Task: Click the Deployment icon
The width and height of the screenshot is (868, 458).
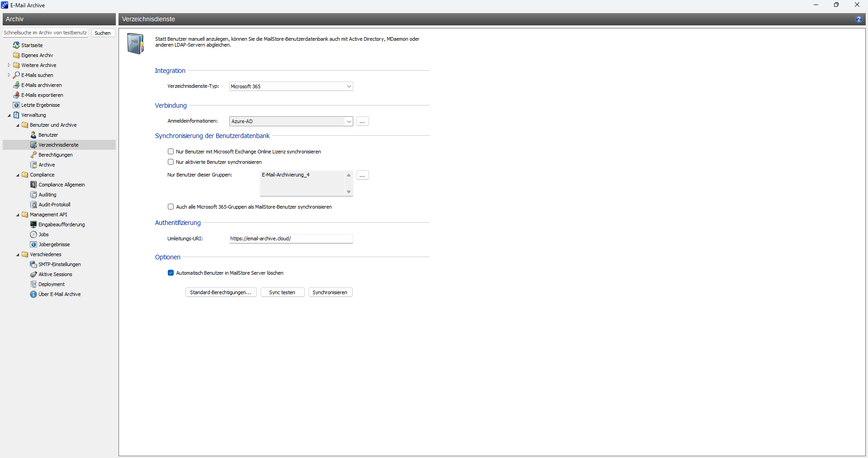Action: [x=33, y=284]
